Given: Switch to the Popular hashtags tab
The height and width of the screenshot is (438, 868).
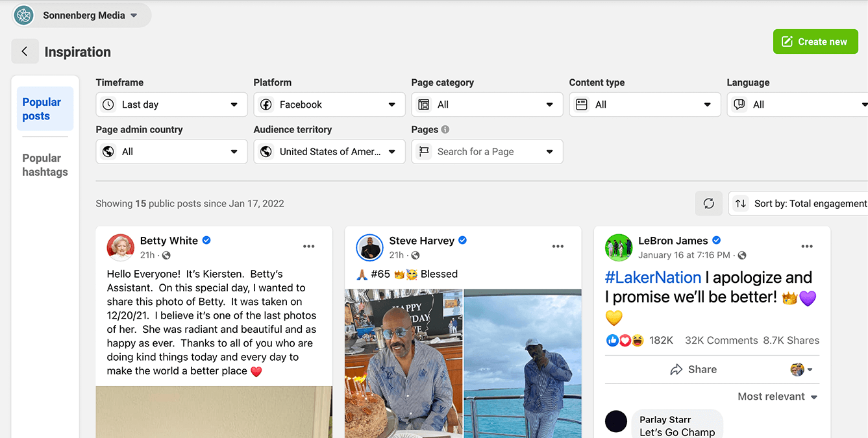Looking at the screenshot, I should coord(45,165).
